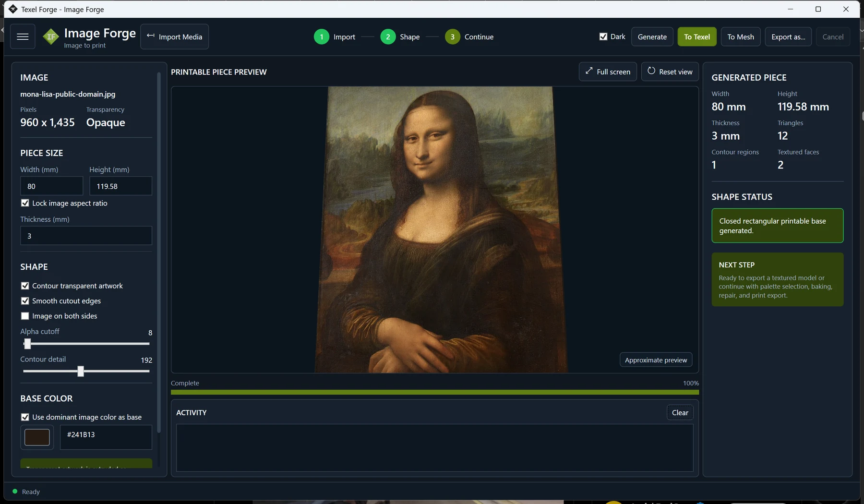Click the generated 119.58 mm height value

tap(803, 107)
